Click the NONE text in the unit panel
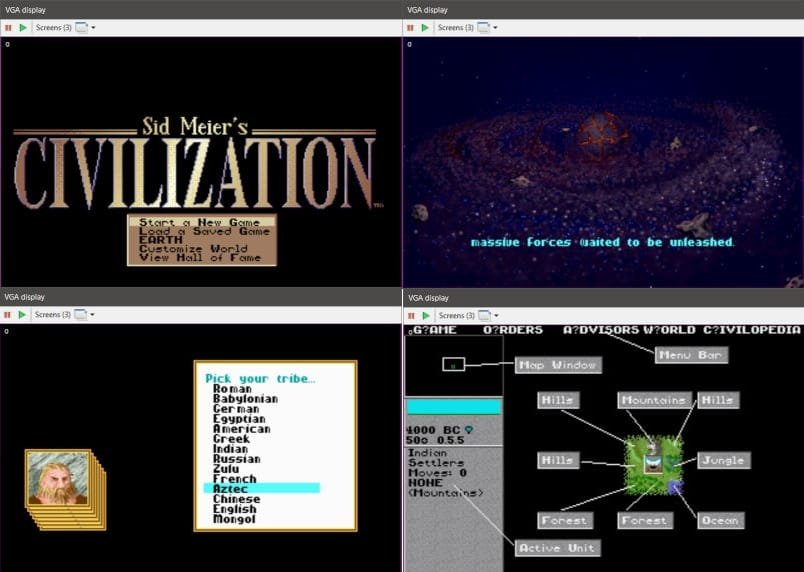This screenshot has height=572, width=804. pos(425,483)
